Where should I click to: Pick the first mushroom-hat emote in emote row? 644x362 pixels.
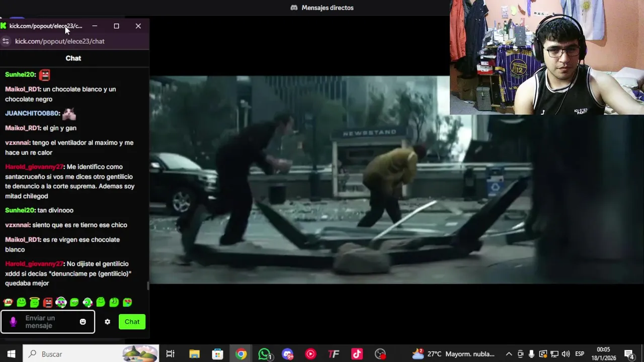pyautogui.click(x=8, y=302)
